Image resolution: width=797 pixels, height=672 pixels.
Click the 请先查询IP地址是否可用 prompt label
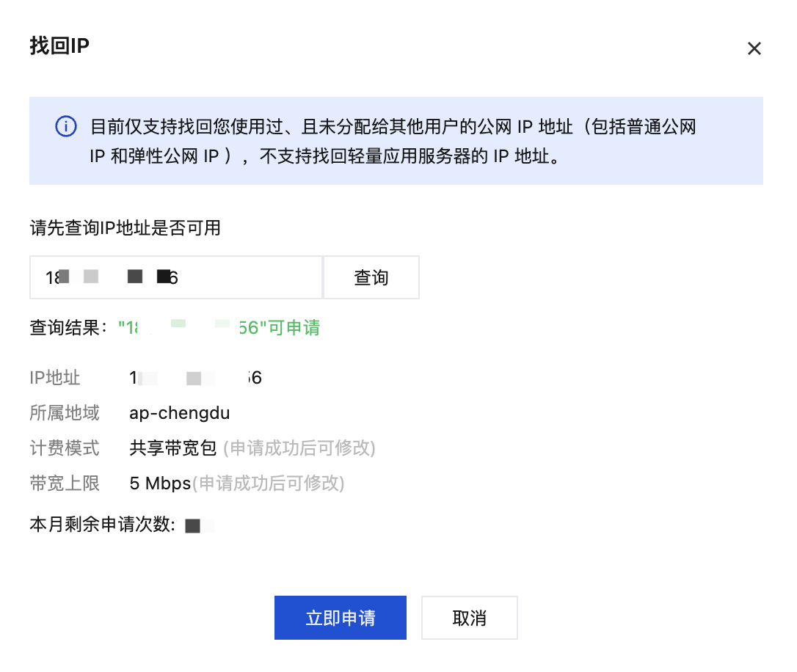pyautogui.click(x=125, y=227)
